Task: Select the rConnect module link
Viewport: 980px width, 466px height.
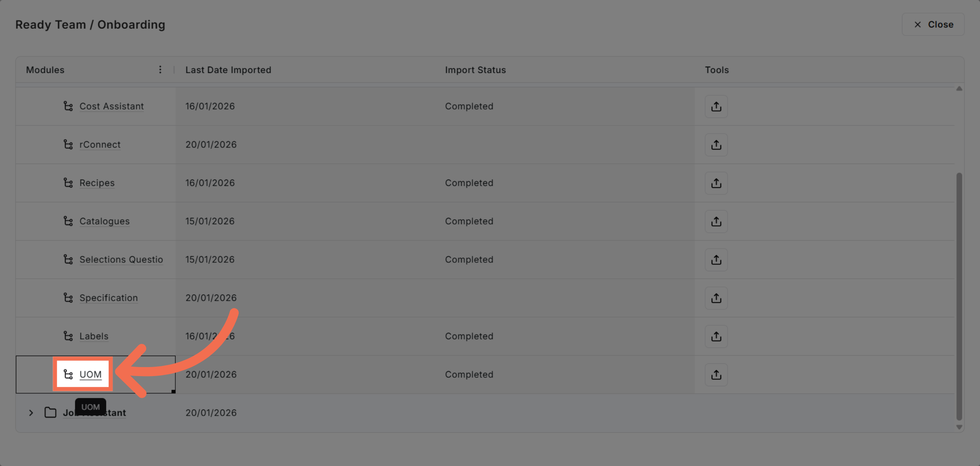Action: [100, 145]
